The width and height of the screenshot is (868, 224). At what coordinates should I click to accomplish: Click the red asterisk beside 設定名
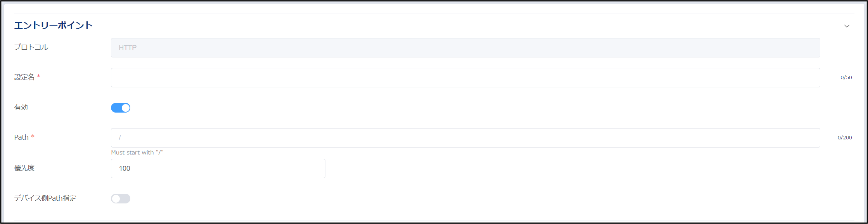38,77
